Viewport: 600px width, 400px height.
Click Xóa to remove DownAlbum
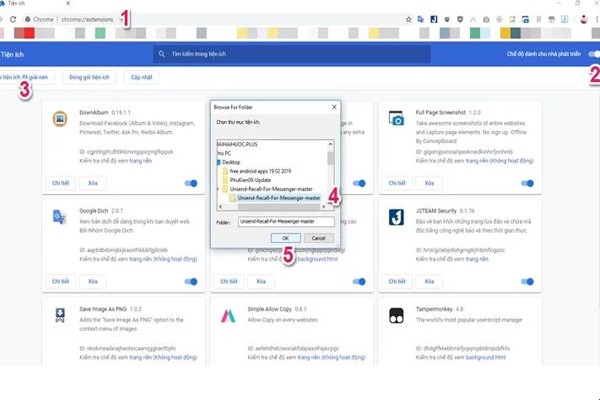(x=93, y=183)
